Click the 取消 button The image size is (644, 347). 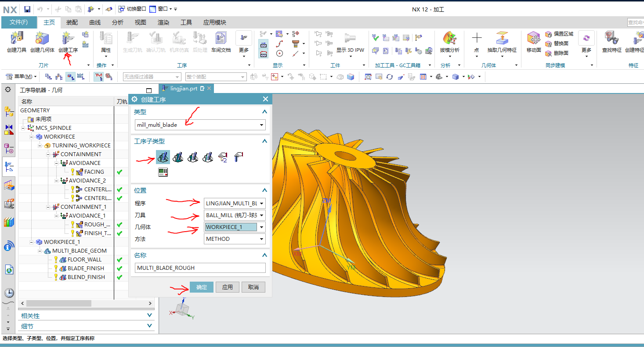point(253,287)
